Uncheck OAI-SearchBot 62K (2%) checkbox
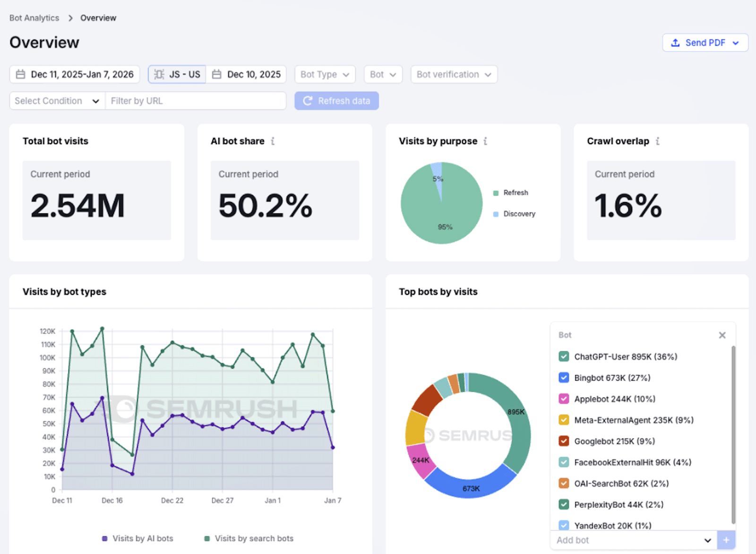Viewport: 756px width, 554px height. (x=564, y=484)
